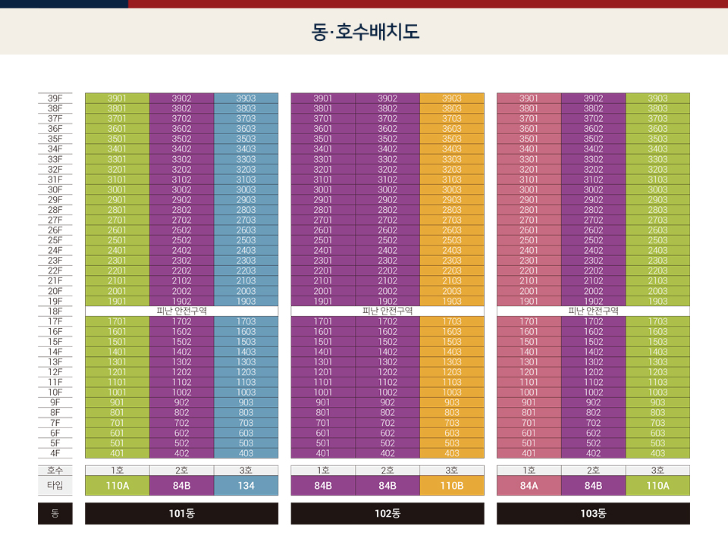Screen dimensions: 728x560
Task: Select pink 84A type swatch
Action: point(529,485)
